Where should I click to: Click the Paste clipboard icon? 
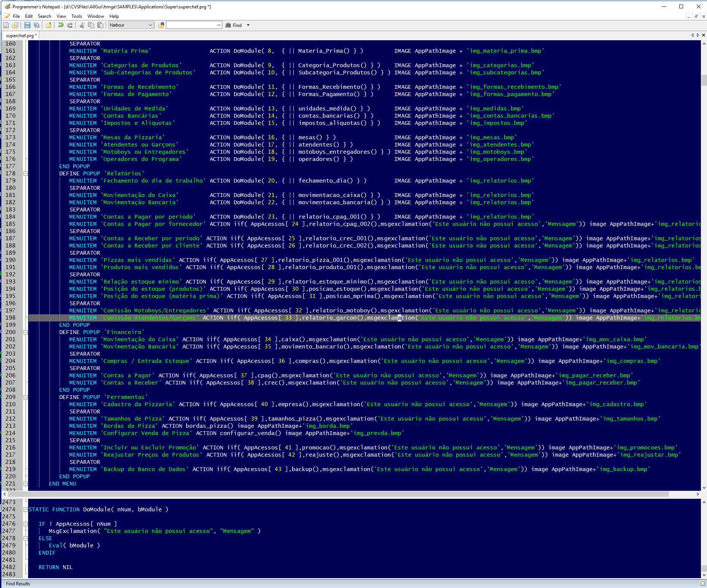[x=100, y=25]
